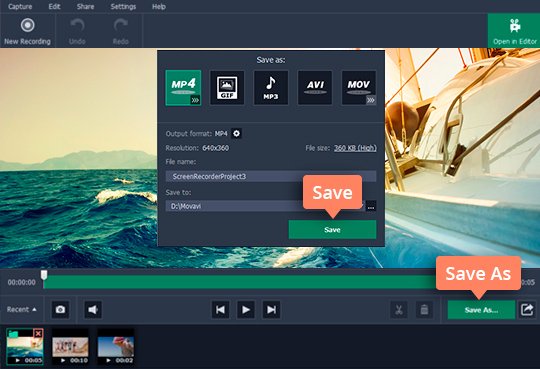Open the Settings menu
Viewport: 540px width, 369px height.
[x=123, y=7]
